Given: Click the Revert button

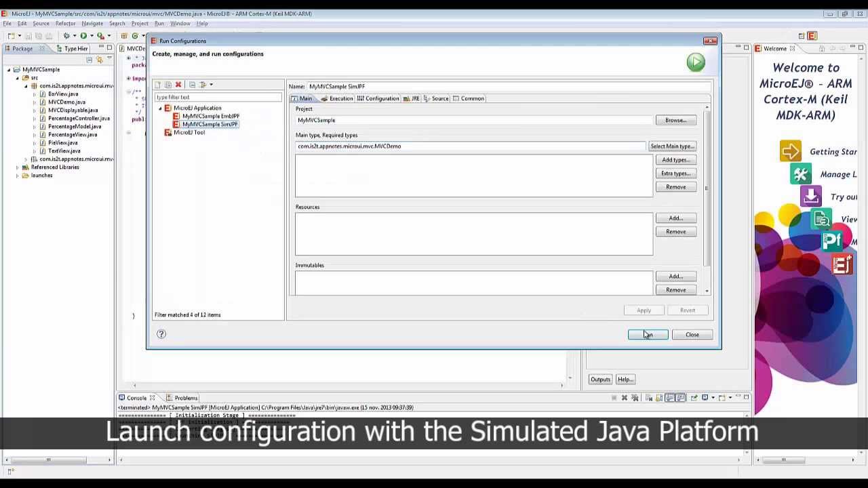Looking at the screenshot, I should (687, 310).
